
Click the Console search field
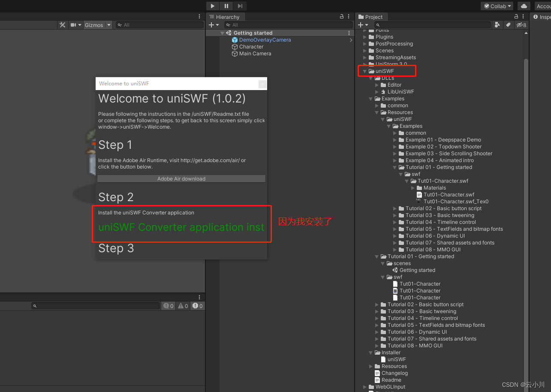(x=95, y=306)
